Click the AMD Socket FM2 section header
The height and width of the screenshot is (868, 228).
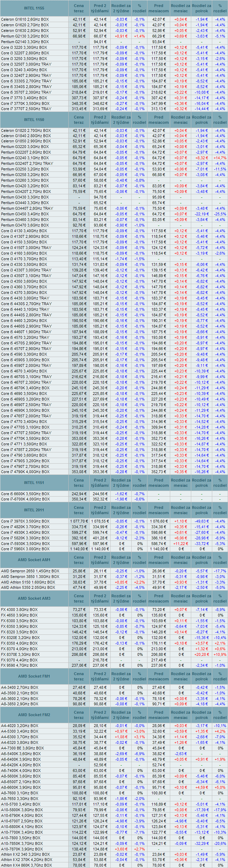click(x=34, y=715)
